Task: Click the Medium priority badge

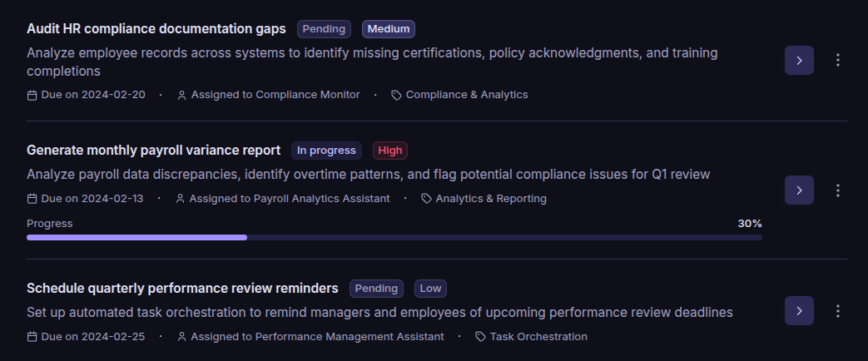Action: [x=388, y=29]
